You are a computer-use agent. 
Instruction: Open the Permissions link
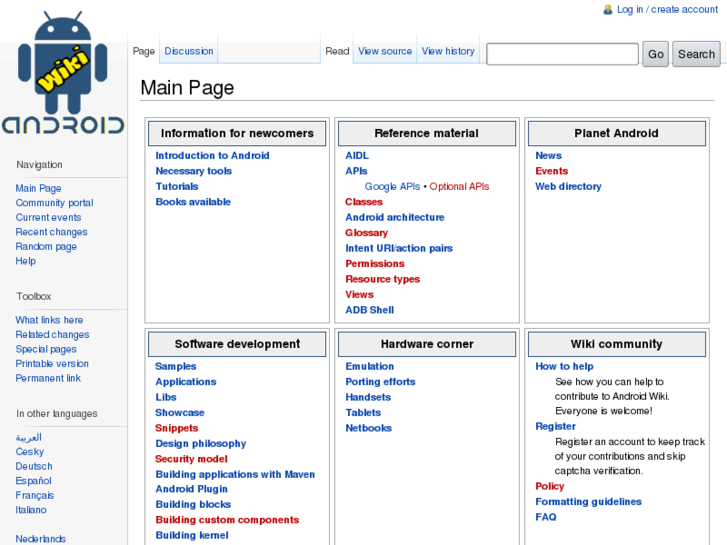click(375, 263)
